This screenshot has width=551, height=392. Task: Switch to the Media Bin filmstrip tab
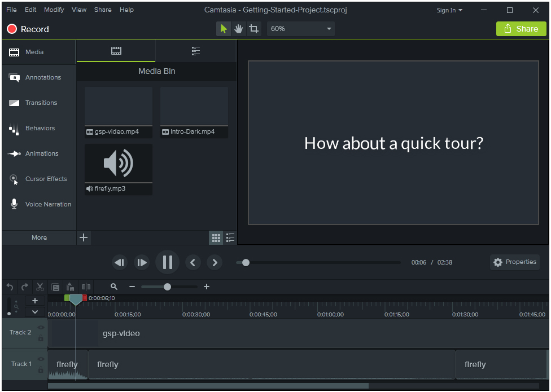[116, 51]
